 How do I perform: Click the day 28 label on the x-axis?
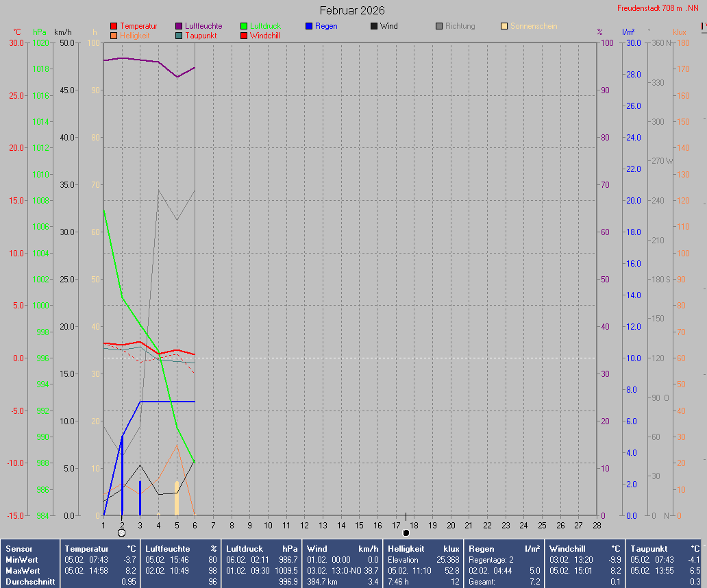point(597,526)
